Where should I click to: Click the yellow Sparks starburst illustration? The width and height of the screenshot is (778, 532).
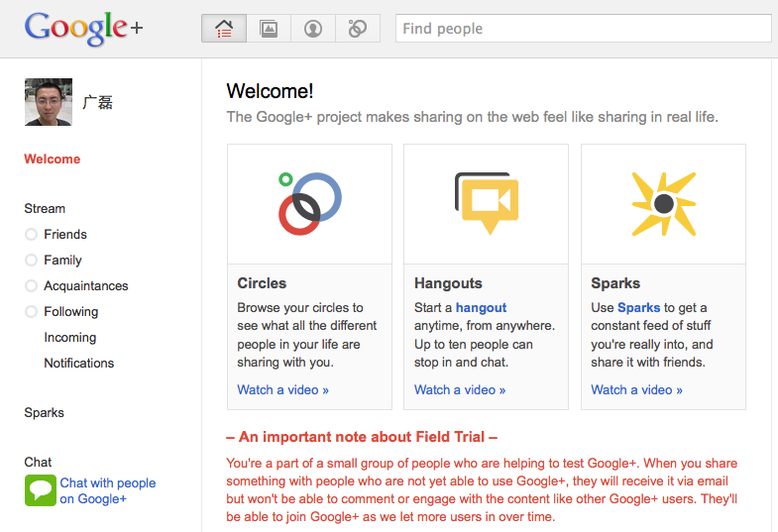pos(663,204)
